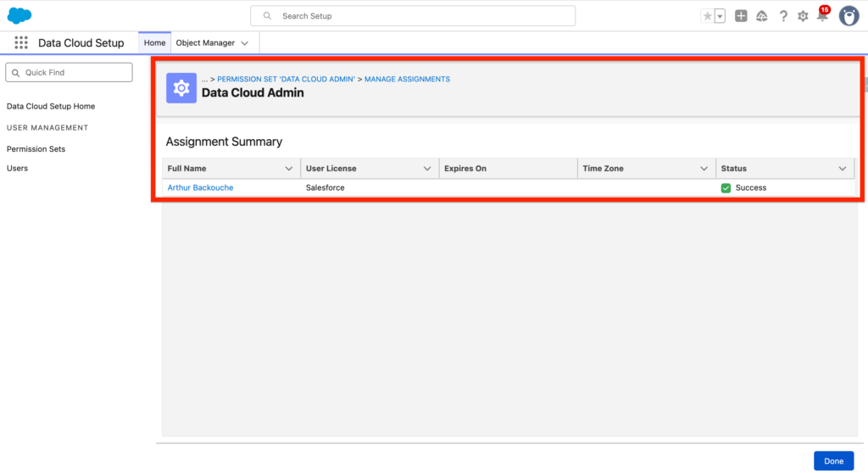Open the Setup gear menu
This screenshot has width=868, height=473.
coord(803,16)
